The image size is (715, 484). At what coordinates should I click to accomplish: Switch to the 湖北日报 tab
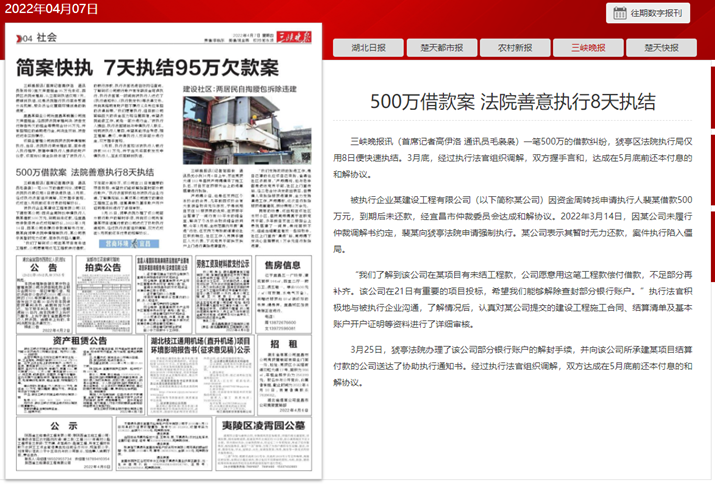click(368, 48)
